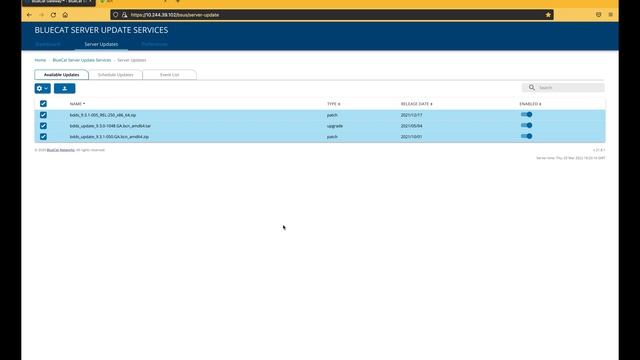Disable the 2021/10/01 patch toggle
The image size is (640, 360).
coord(527,136)
